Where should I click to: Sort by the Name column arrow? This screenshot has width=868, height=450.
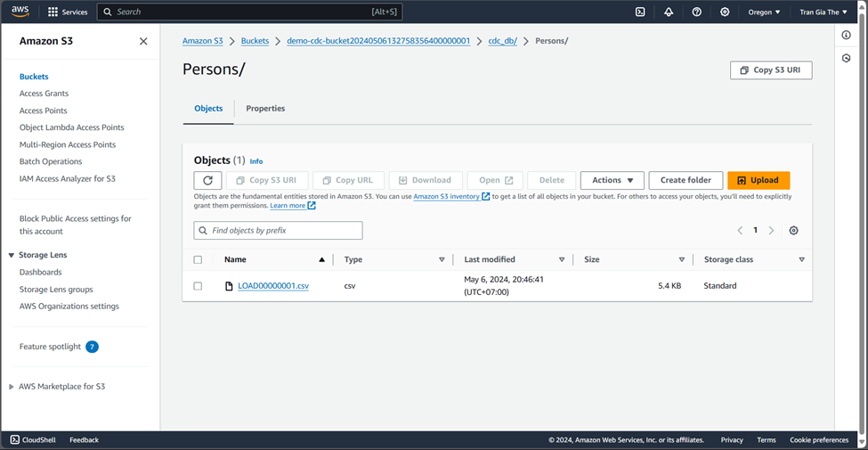(321, 259)
